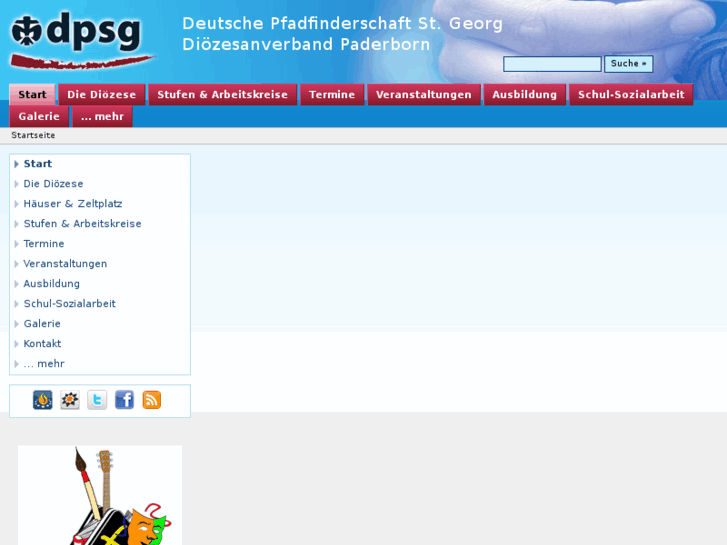Open Veranstaltungen sidebar link
Image resolution: width=727 pixels, height=545 pixels.
click(x=65, y=263)
